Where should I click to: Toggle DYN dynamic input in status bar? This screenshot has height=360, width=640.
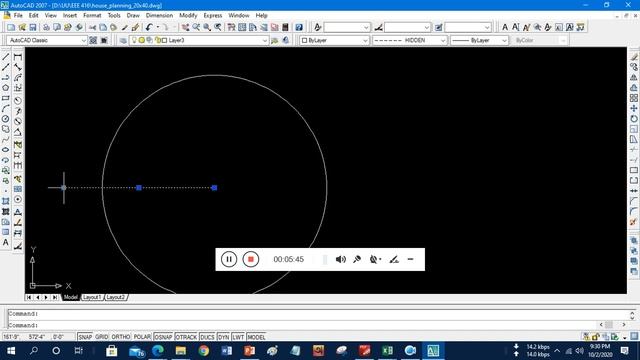tap(224, 337)
